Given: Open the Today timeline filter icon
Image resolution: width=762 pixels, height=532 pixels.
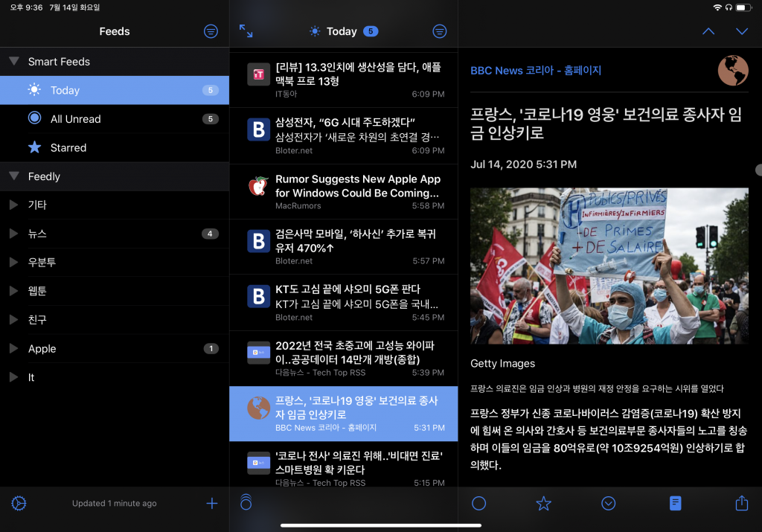Looking at the screenshot, I should point(439,31).
